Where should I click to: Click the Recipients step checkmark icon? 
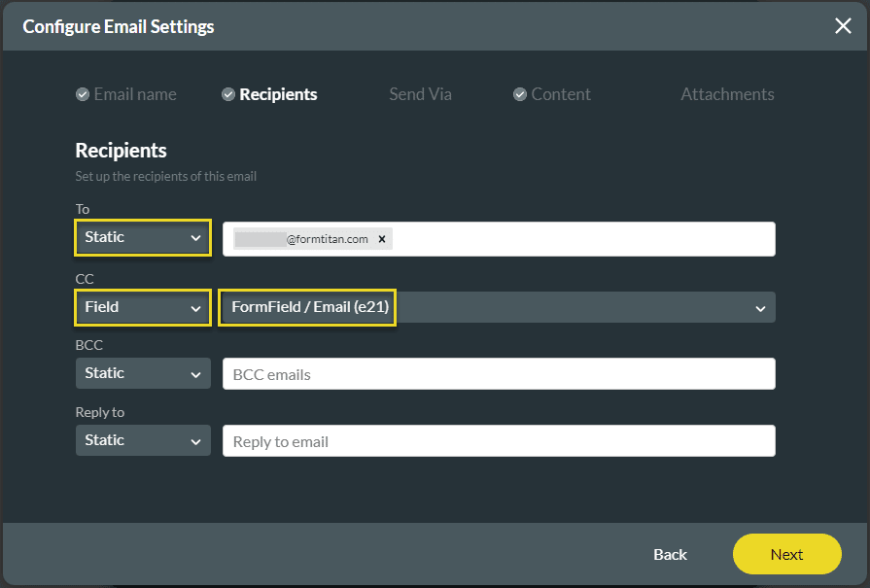[228, 94]
